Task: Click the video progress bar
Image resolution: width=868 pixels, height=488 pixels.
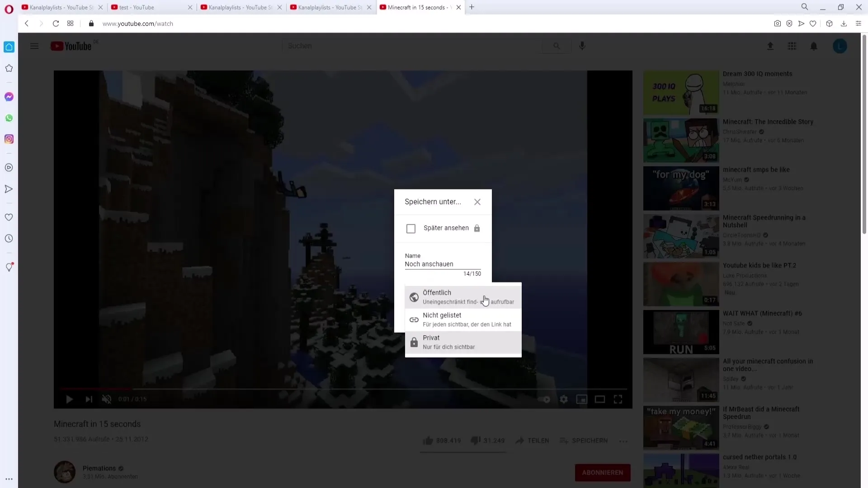Action: pyautogui.click(x=343, y=389)
